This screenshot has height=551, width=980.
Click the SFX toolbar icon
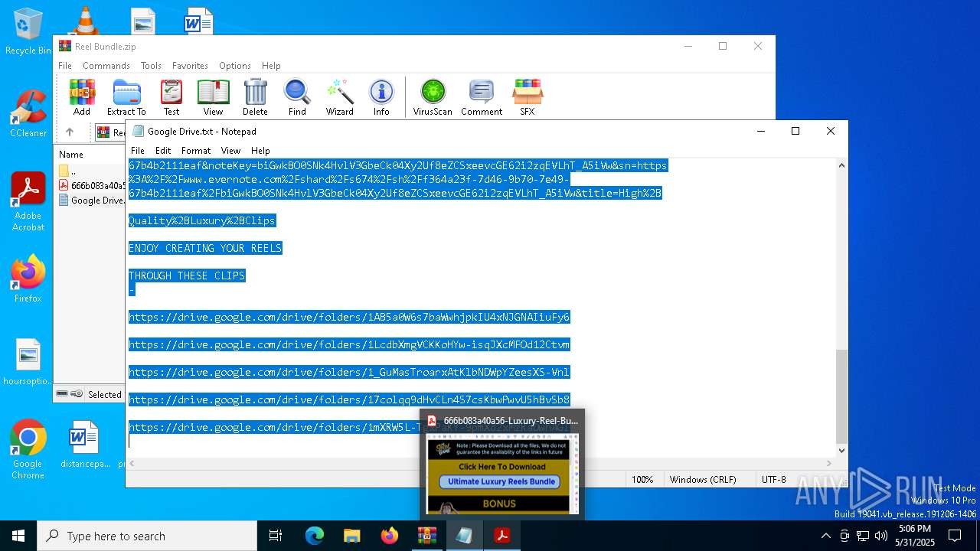(528, 97)
